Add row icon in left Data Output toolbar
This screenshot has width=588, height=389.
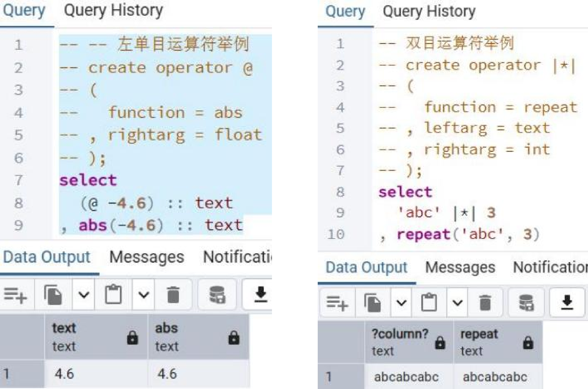click(15, 295)
